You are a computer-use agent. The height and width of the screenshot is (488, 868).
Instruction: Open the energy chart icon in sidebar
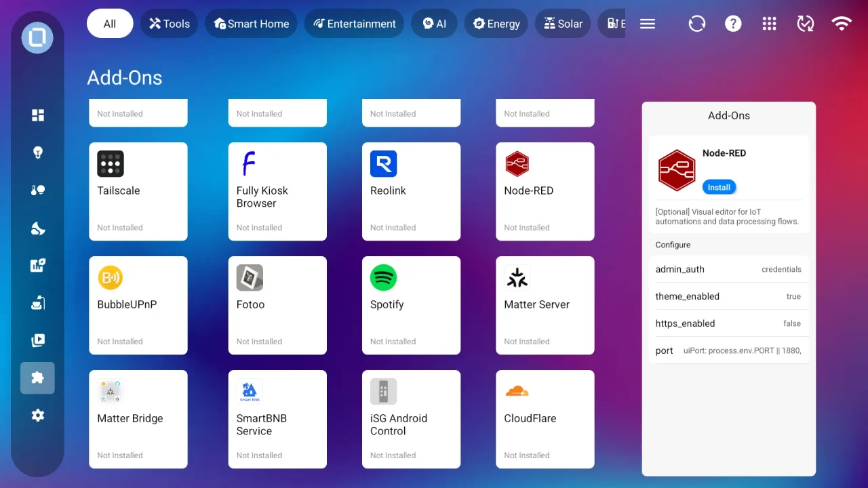[38, 266]
